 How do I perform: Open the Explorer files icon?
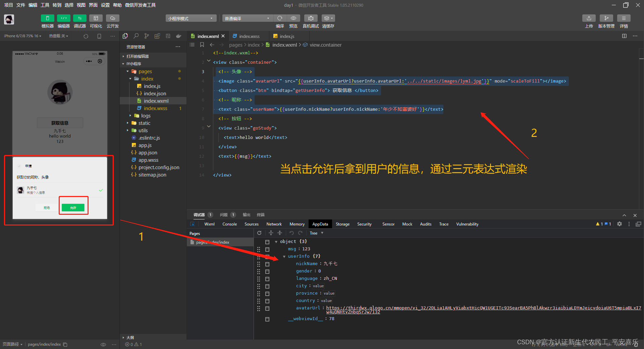[x=125, y=36]
